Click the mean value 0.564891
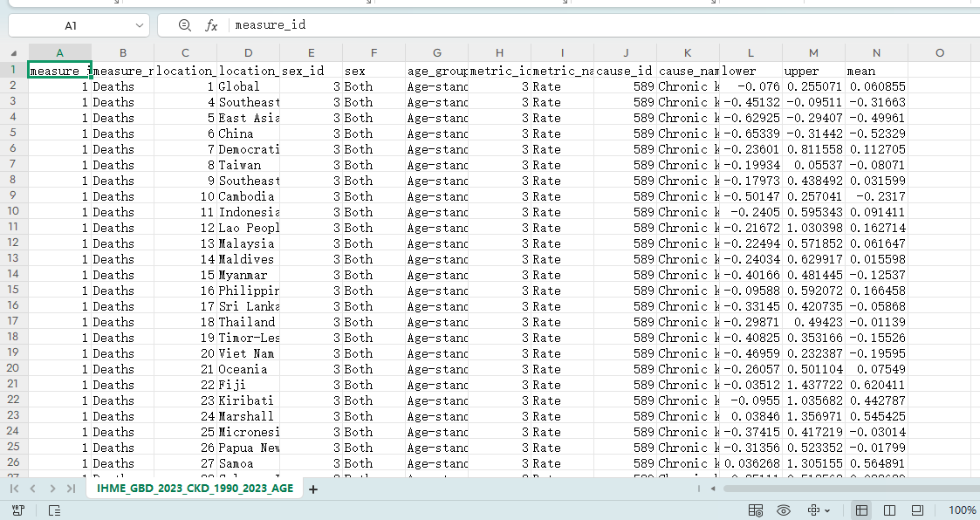This screenshot has height=520, width=980. coord(877,464)
